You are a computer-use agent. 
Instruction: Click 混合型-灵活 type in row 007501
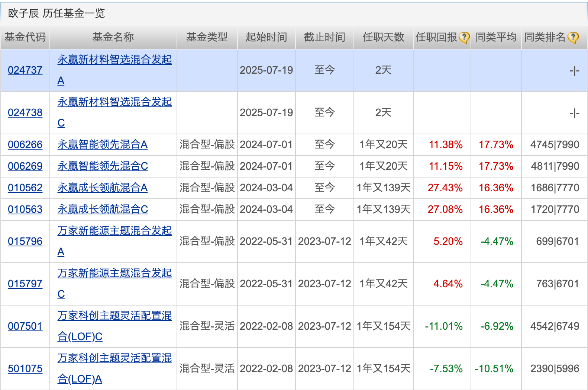(x=207, y=326)
